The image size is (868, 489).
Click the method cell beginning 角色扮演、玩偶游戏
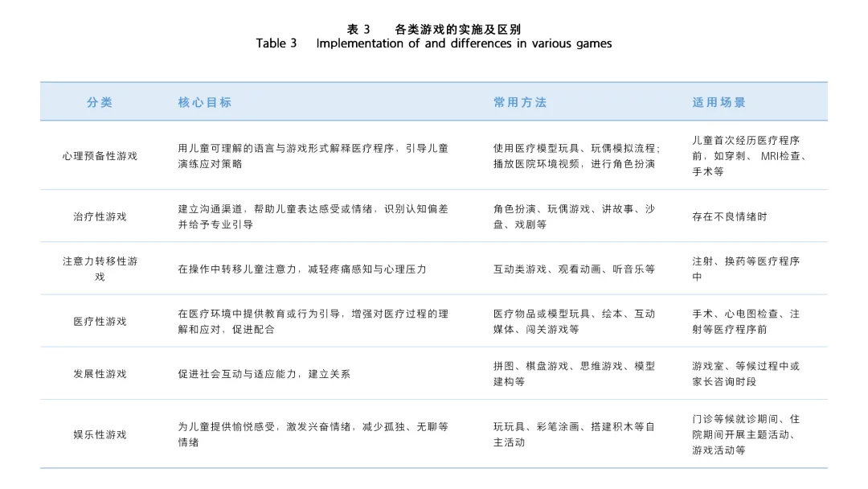tap(574, 216)
